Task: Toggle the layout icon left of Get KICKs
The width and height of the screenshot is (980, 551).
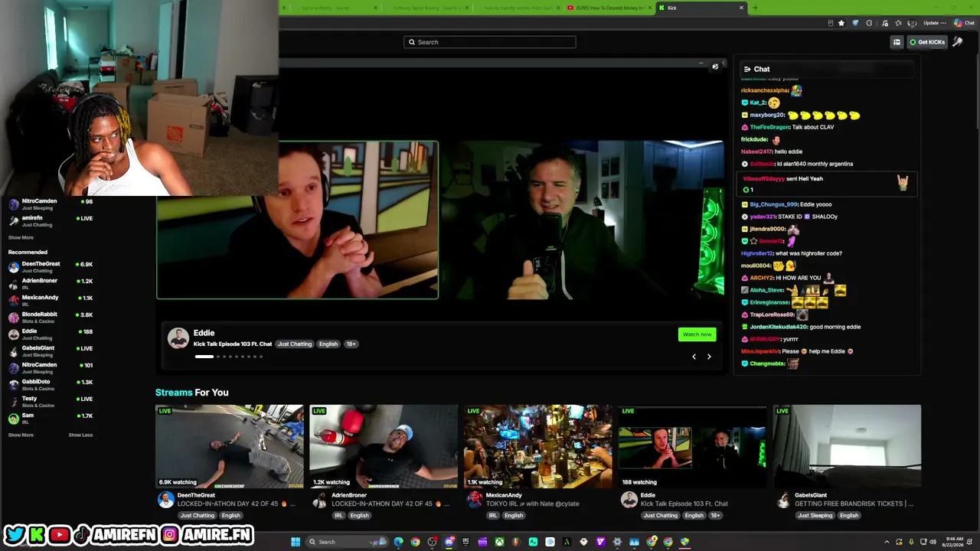Action: 897,42
